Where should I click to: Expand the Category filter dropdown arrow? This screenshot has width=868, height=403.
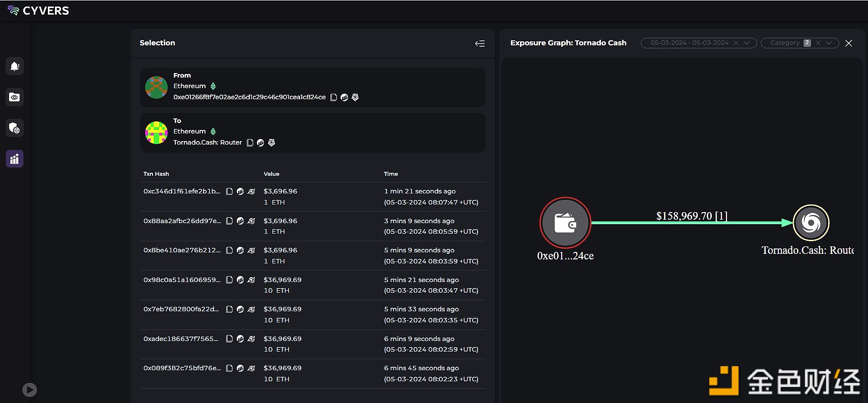(x=829, y=43)
